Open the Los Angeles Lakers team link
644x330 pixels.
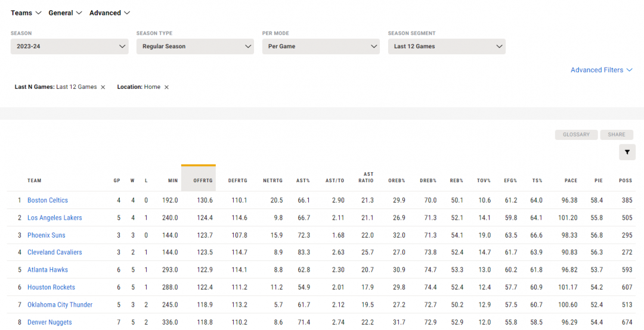coord(55,217)
